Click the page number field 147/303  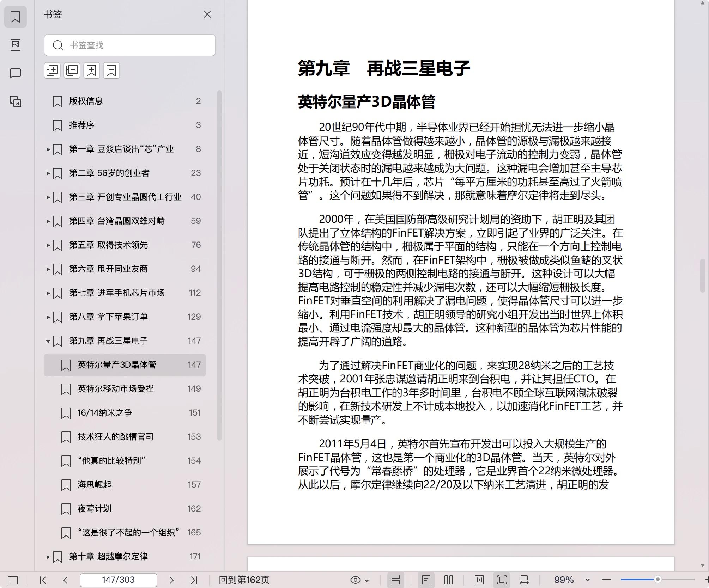119,580
